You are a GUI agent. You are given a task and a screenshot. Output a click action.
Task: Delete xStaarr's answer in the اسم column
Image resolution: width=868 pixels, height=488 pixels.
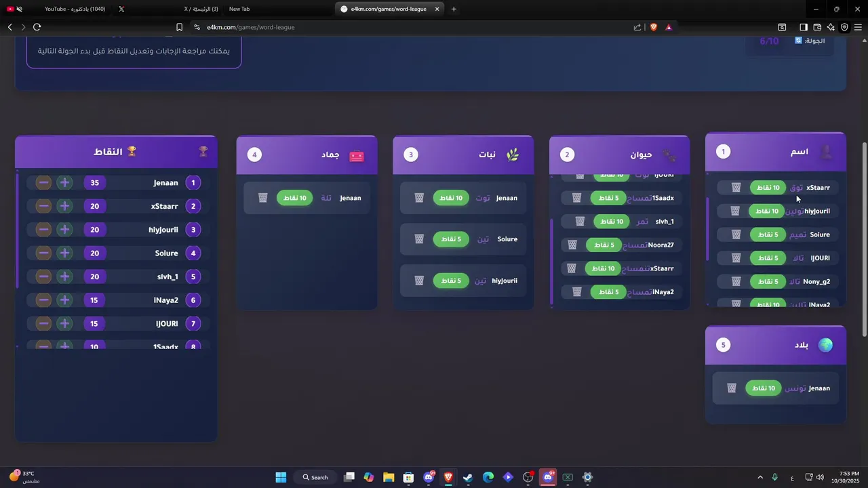[x=737, y=188]
